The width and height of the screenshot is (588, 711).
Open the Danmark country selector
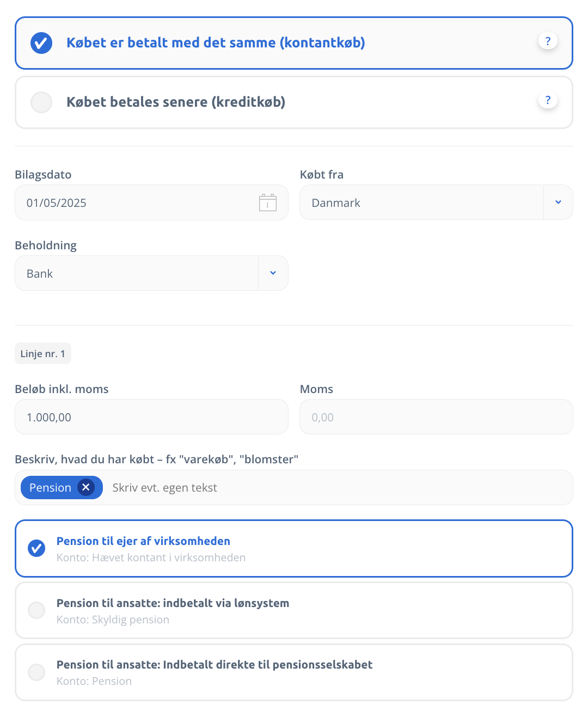[x=422, y=203]
